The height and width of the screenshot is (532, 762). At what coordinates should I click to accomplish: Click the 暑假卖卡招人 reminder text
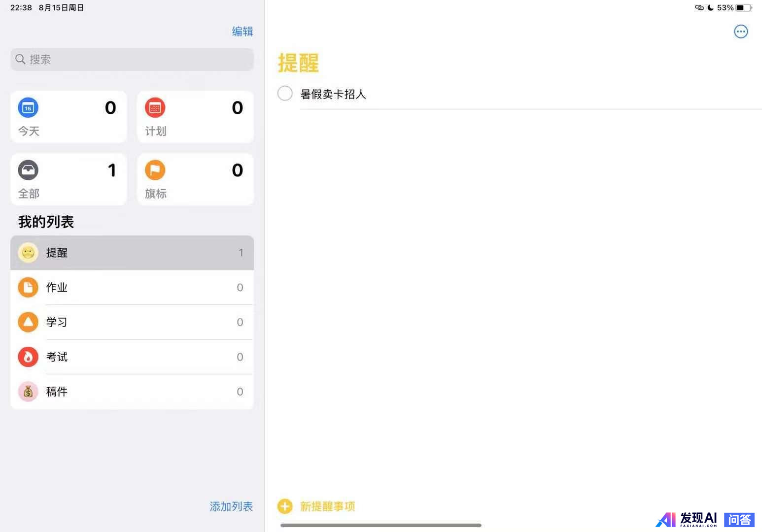click(x=333, y=94)
